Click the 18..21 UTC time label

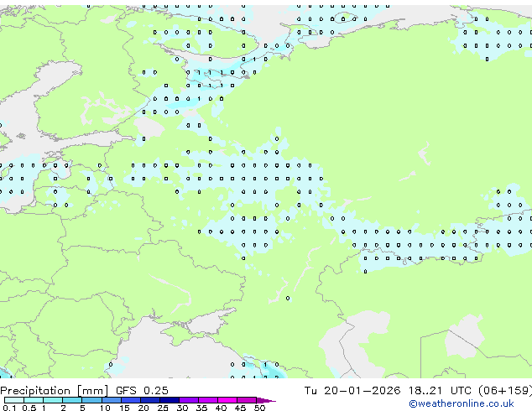point(440,391)
